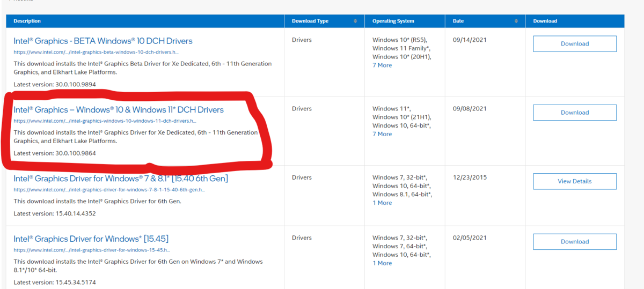Open Intel Graphics Driver for Windows [15.45]
The width and height of the screenshot is (644, 289).
coord(91,238)
